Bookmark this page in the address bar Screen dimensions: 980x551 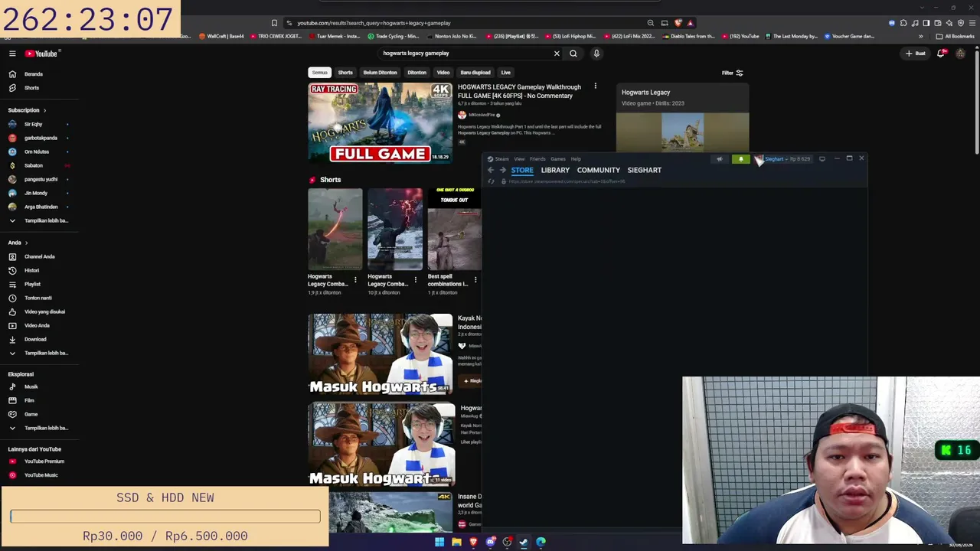click(274, 23)
